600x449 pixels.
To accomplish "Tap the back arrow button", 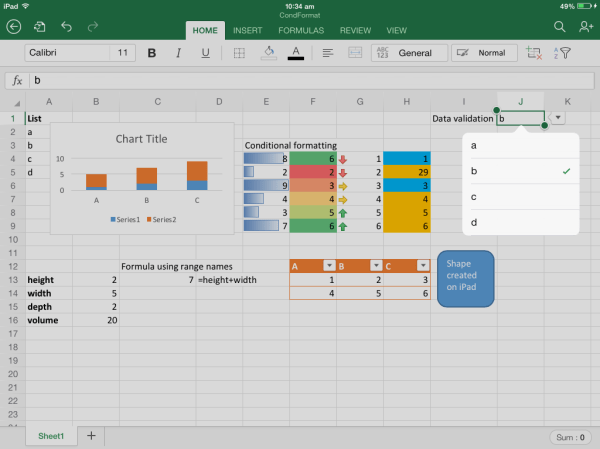I will click(14, 27).
